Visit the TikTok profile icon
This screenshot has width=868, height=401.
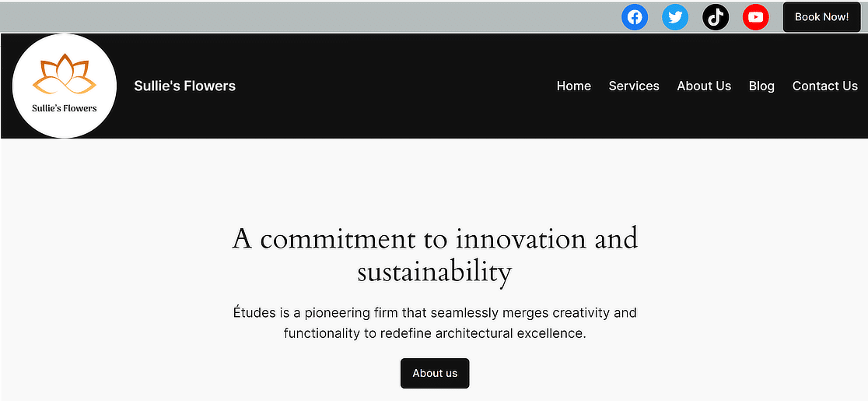pyautogui.click(x=716, y=17)
